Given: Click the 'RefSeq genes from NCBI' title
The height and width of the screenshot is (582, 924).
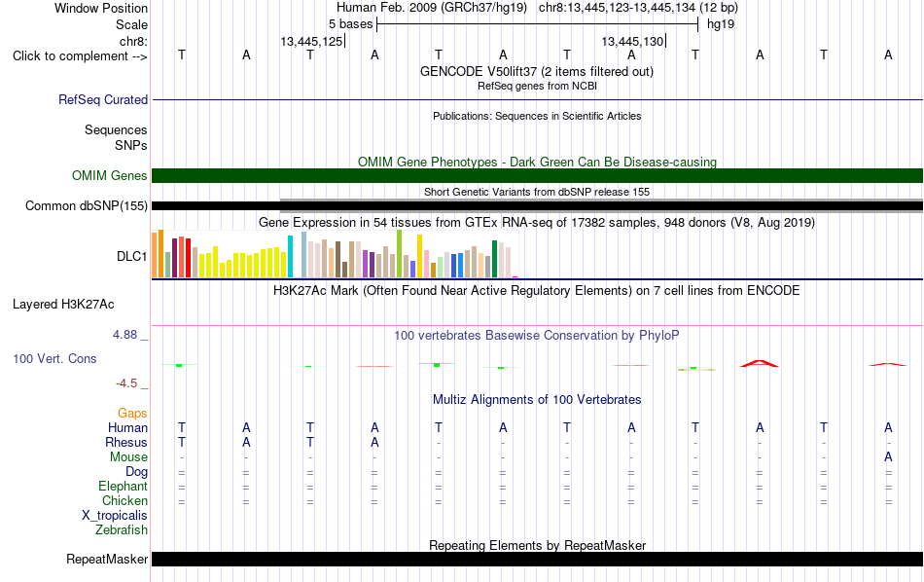Looking at the screenshot, I should pyautogui.click(x=537, y=86).
